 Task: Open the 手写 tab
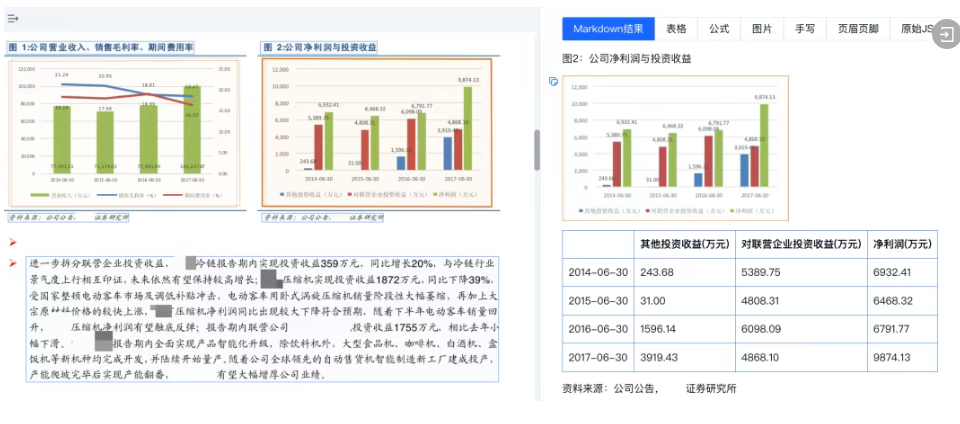click(805, 29)
